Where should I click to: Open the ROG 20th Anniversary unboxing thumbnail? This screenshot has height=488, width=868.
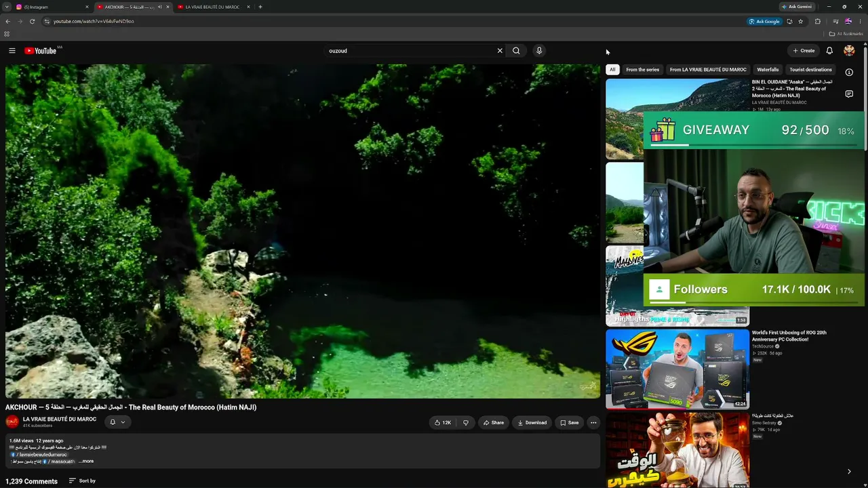(x=677, y=369)
